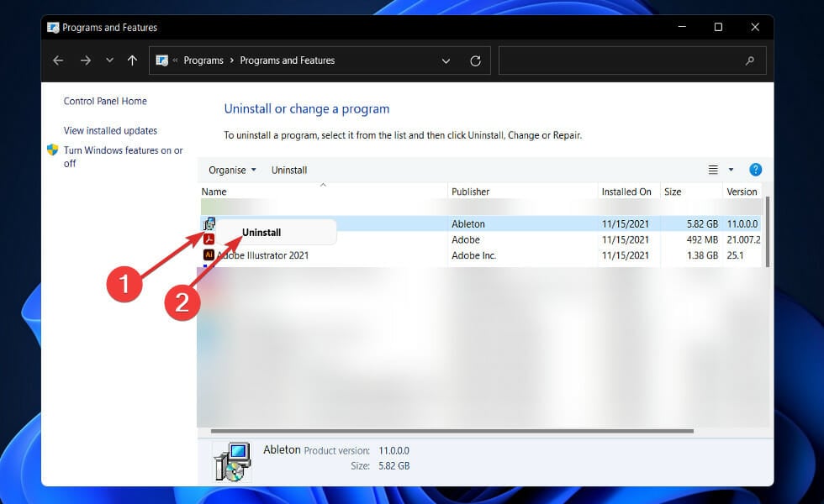Sort by the Version column header
The image size is (824, 504).
pyautogui.click(x=742, y=192)
